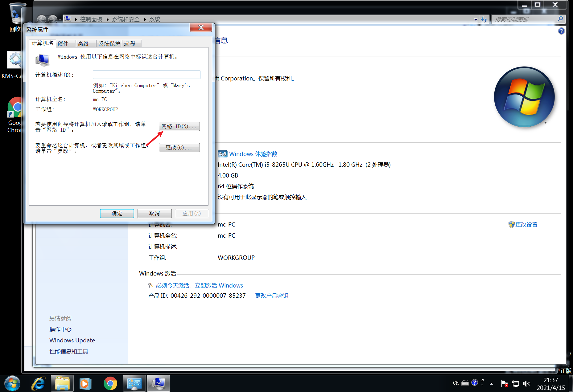This screenshot has width=573, height=392.
Task: Select the Google Chrome desktop shortcut
Action: 15,115
